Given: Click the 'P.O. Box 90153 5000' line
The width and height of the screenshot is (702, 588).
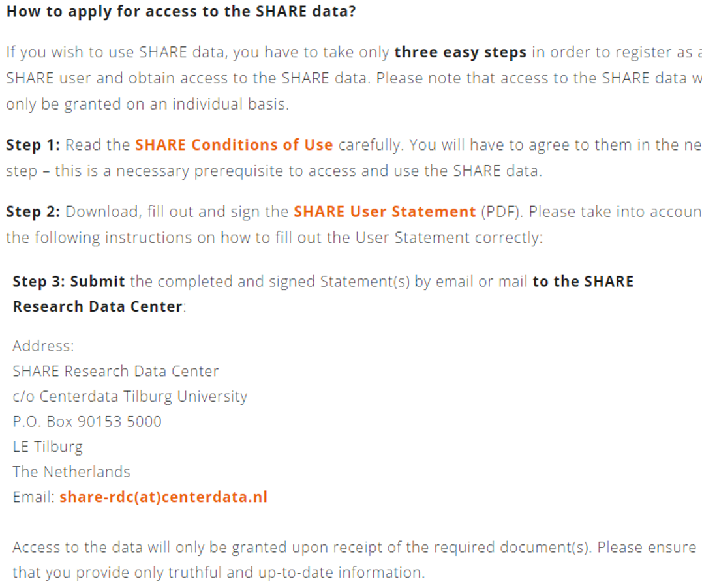Looking at the screenshot, I should tap(87, 422).
